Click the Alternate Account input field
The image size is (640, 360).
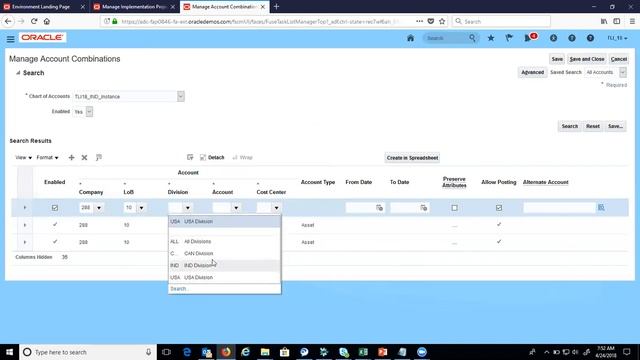click(x=559, y=208)
